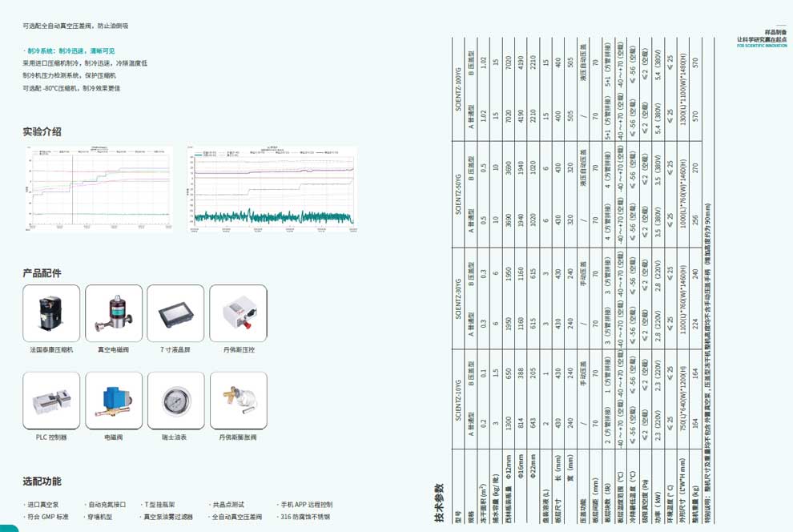This screenshot has width=793, height=532.
Task: Click the blue 电磁阀 solenoid valve image
Action: tap(114, 401)
